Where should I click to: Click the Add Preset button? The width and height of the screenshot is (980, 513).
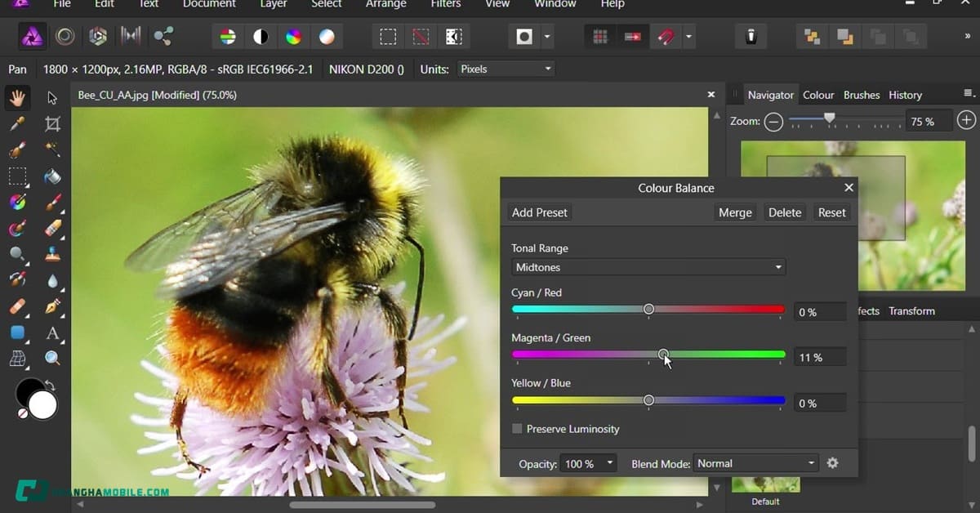(x=539, y=212)
